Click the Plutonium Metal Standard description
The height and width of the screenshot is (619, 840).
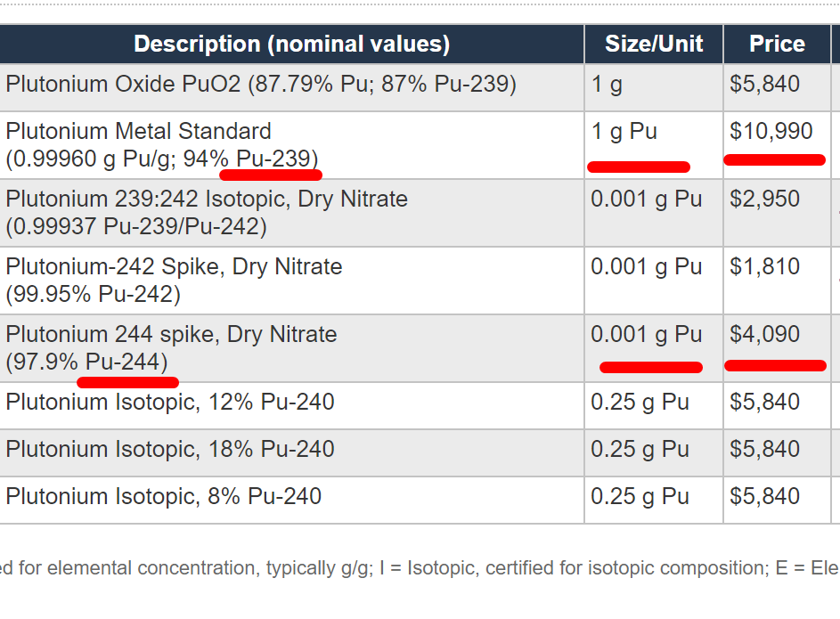tap(139, 132)
